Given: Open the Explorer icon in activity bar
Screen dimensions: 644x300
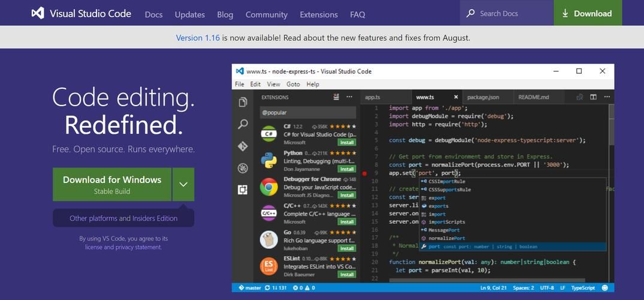Looking at the screenshot, I should coord(243,102).
